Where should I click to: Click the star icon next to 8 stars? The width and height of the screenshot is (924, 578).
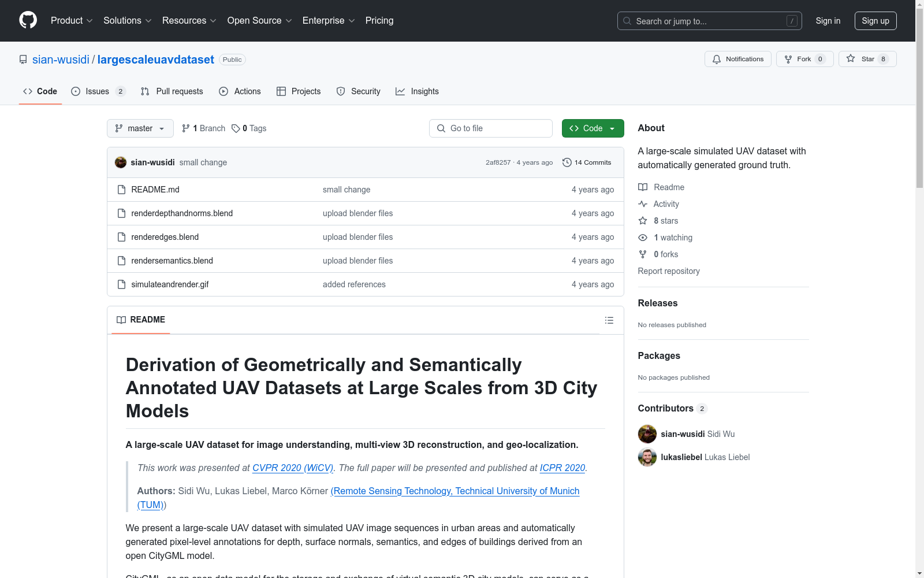643,221
